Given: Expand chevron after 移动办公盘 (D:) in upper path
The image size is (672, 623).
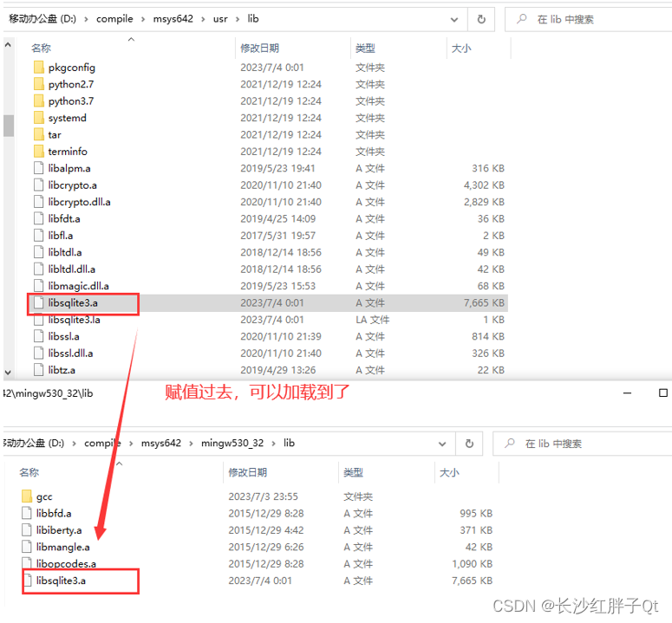Looking at the screenshot, I should [86, 19].
